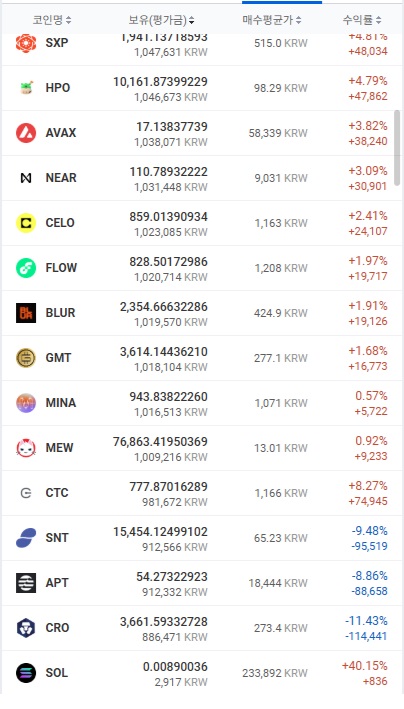Viewport: 404px width, 709px height.
Task: Click the vertical scrollbar thumb
Action: 397,147
